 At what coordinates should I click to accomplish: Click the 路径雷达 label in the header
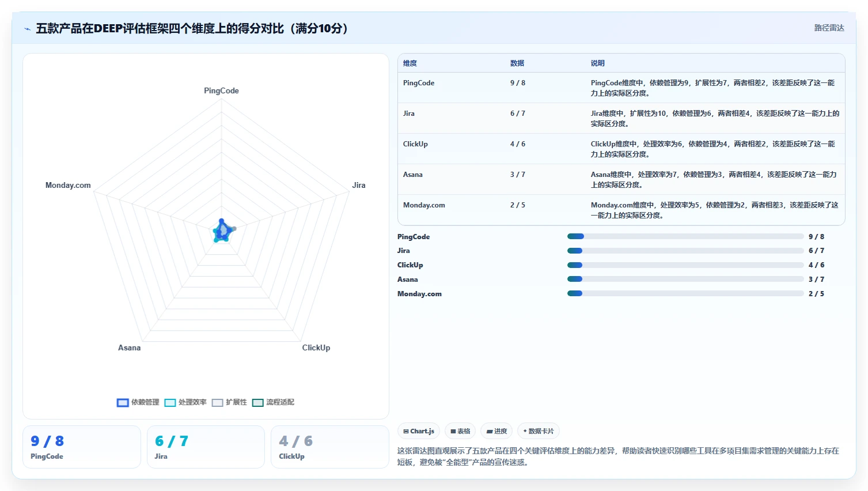[829, 28]
